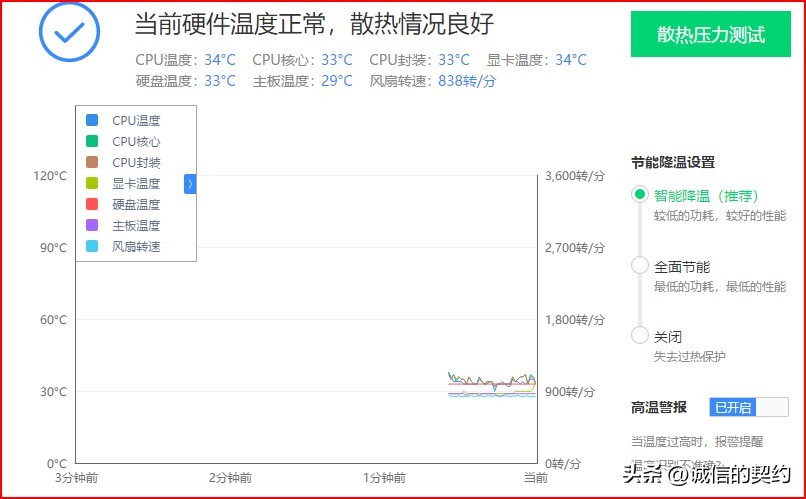Image resolution: width=806 pixels, height=499 pixels.
Task: Toggle 风扇转速 series label in legend
Action: tap(136, 247)
